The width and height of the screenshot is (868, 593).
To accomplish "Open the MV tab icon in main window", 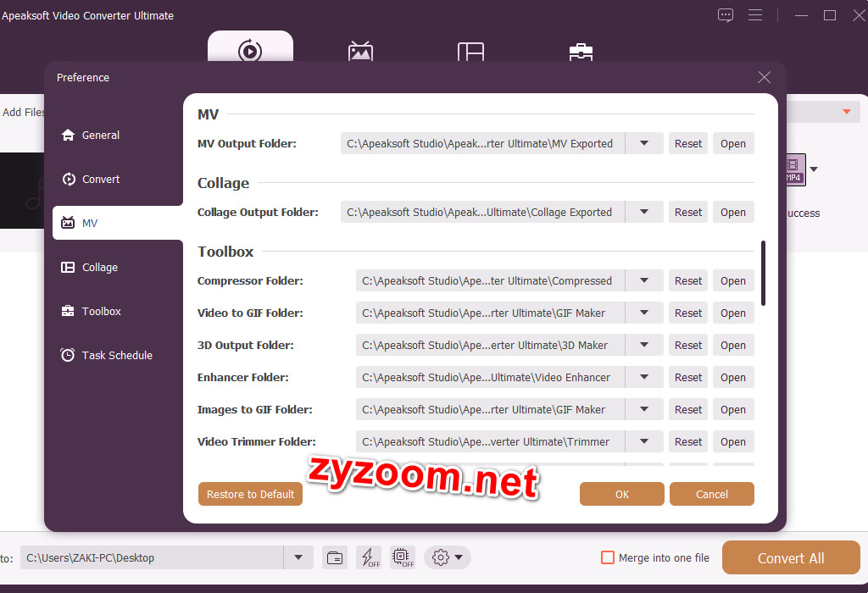I will [360, 51].
